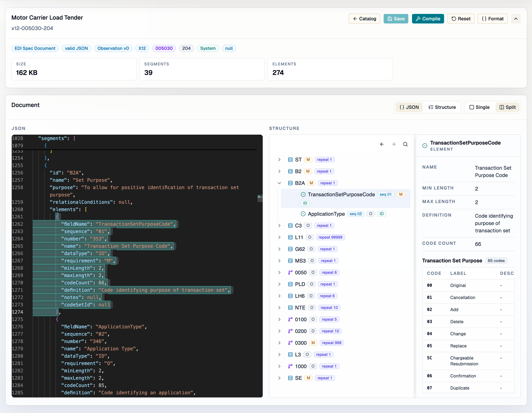Screen dimensions: 532x413
Task: Expand the 0100 loop
Action: 279,319
